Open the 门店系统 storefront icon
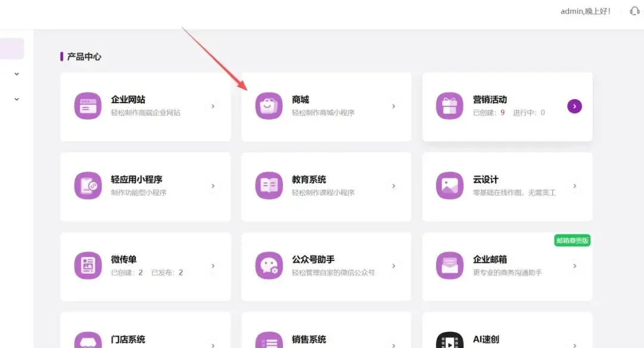This screenshot has width=644, height=348. 88,340
